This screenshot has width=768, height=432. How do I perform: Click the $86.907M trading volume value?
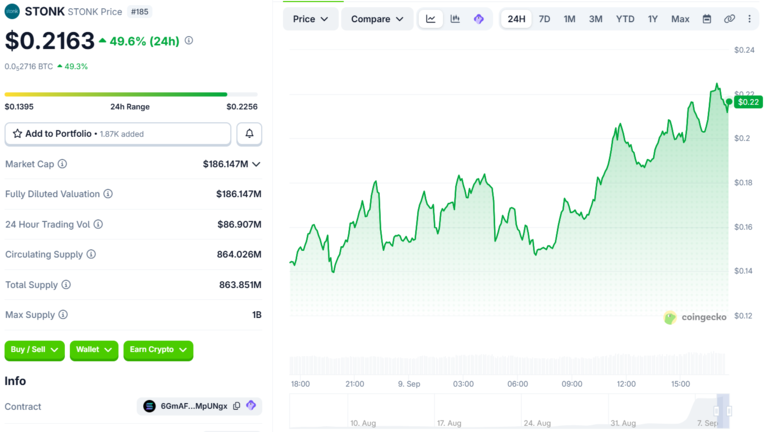click(x=239, y=224)
